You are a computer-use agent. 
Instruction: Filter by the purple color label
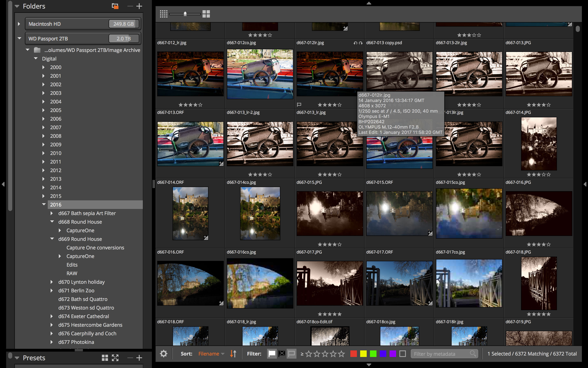393,354
